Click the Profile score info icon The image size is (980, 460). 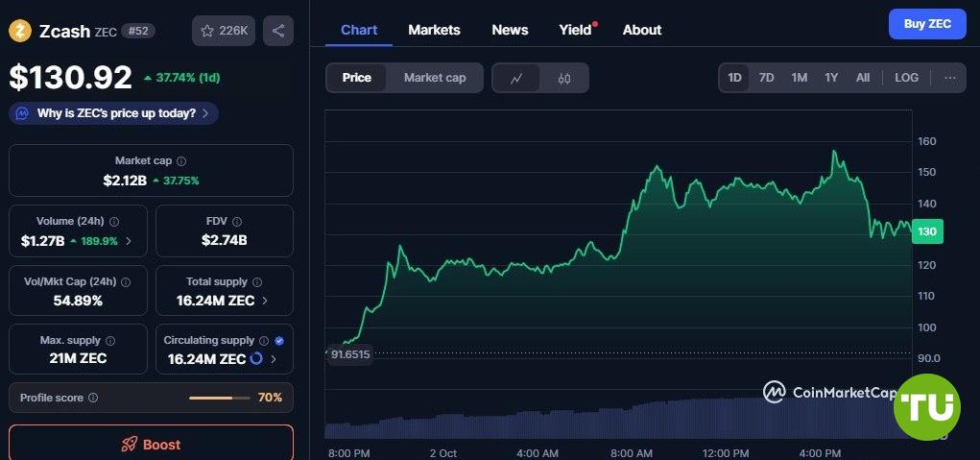tap(93, 398)
